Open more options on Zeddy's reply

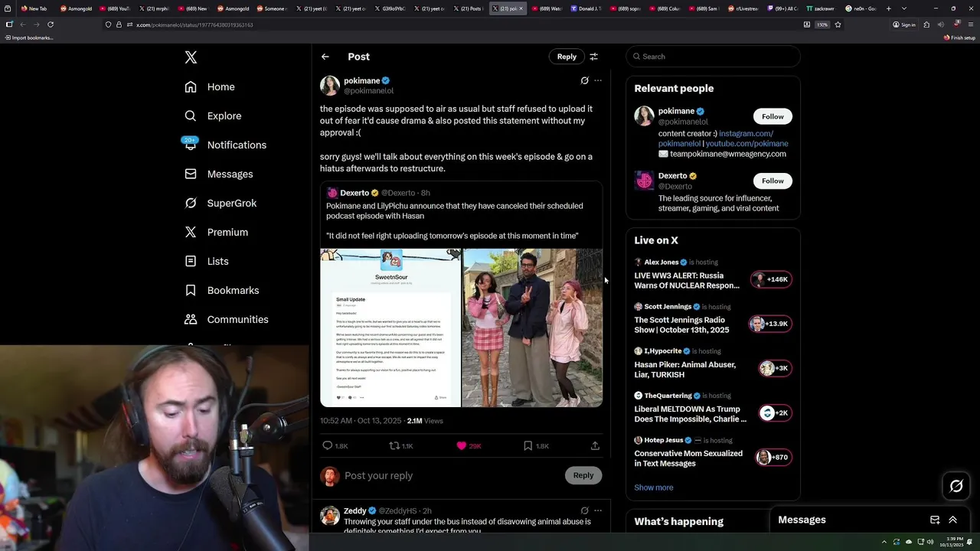tap(598, 510)
